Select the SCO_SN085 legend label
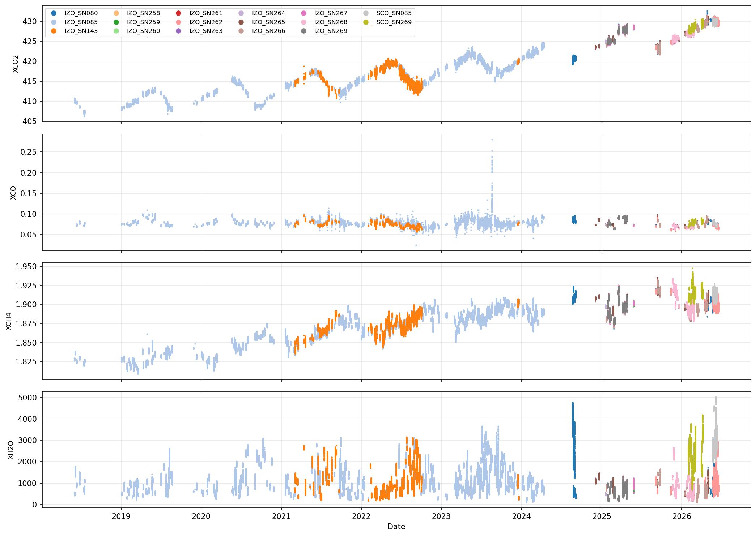 tap(394, 13)
